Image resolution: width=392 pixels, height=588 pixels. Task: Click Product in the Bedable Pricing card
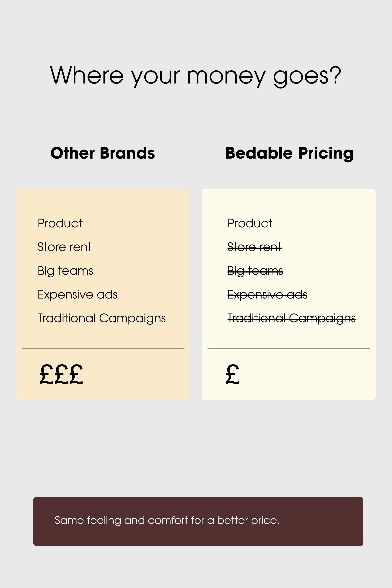click(x=250, y=223)
